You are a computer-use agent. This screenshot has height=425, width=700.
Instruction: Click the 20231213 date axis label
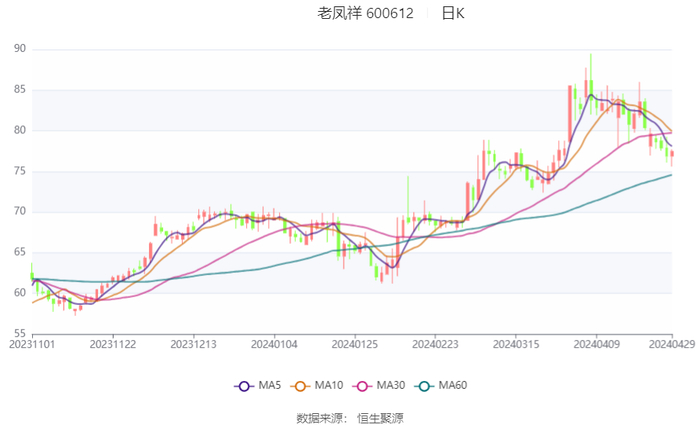(x=192, y=344)
